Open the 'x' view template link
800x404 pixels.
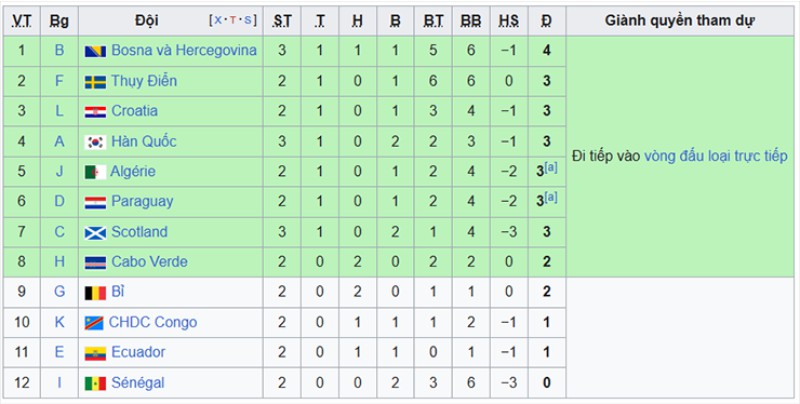click(218, 20)
